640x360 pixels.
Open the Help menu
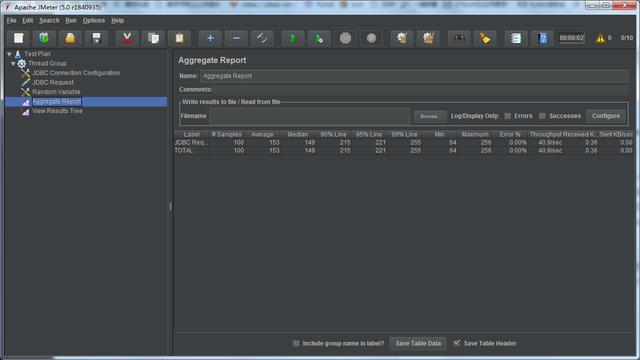tap(118, 20)
